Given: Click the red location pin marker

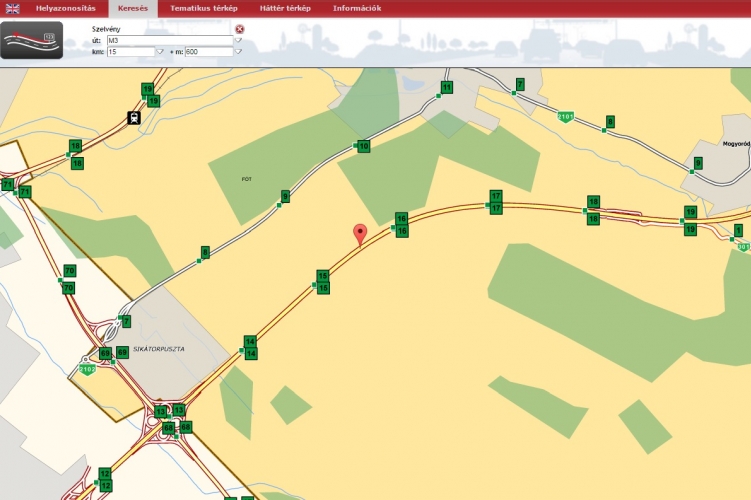Looking at the screenshot, I should point(361,234).
